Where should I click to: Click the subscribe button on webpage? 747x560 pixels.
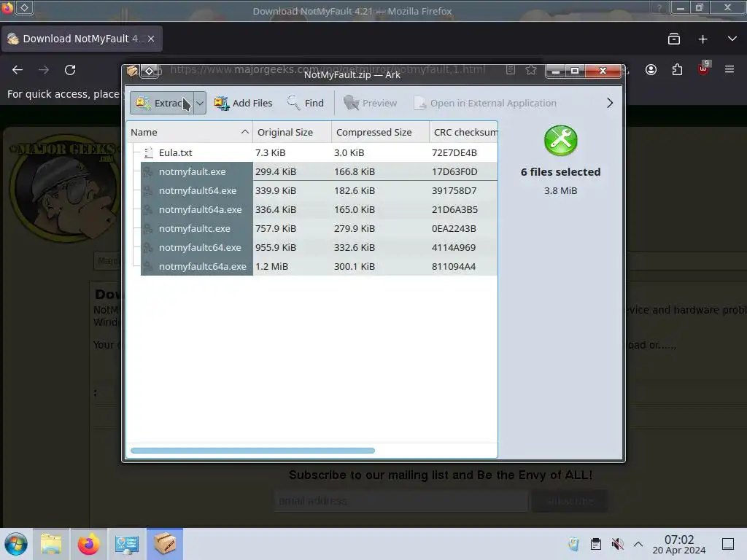570,501
